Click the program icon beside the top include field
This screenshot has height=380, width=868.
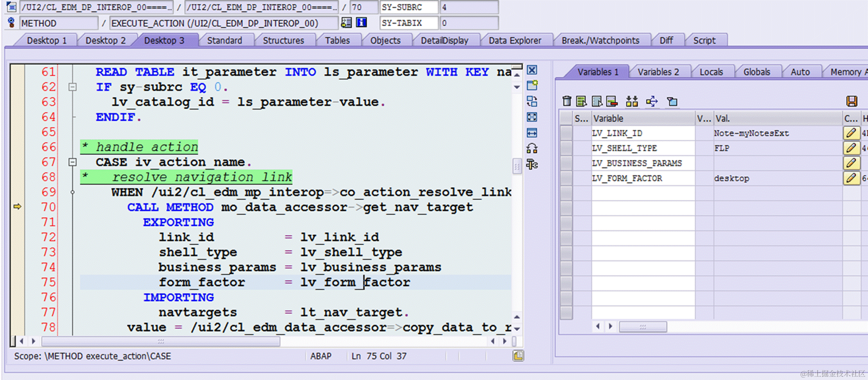[x=11, y=7]
